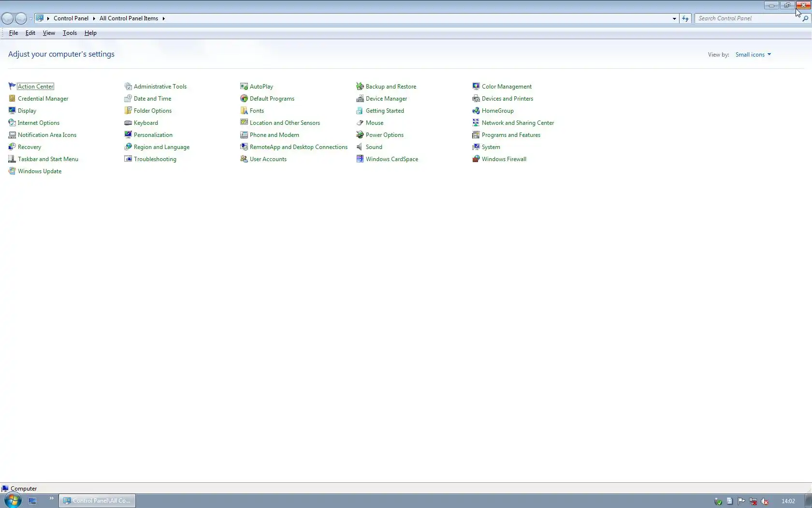
Task: Open the Personalization icon
Action: 128,134
